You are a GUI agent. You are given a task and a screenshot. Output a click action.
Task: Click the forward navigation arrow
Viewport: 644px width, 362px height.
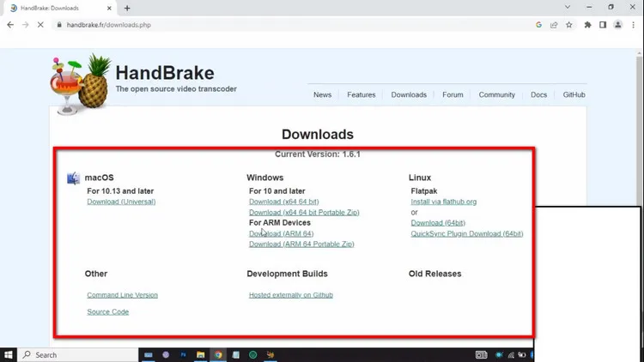click(26, 25)
